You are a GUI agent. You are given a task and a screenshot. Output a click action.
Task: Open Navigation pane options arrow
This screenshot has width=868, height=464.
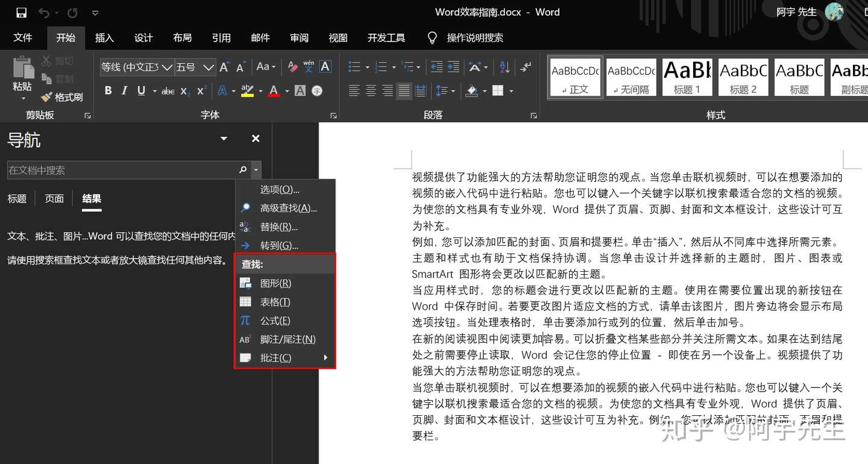point(224,139)
